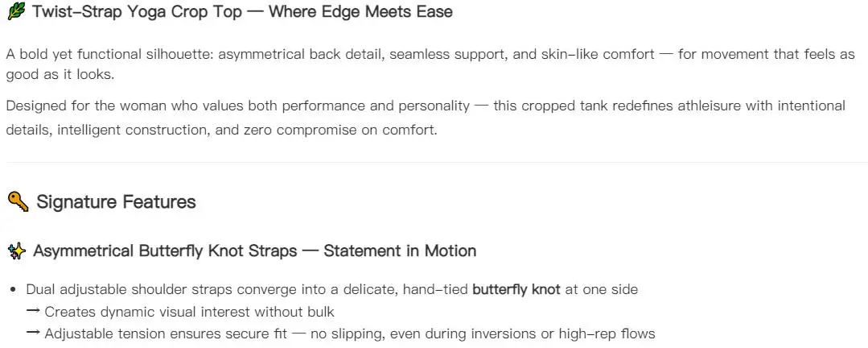Click the bold "butterfly knot" text
The image size is (868, 348).
pyautogui.click(x=516, y=289)
